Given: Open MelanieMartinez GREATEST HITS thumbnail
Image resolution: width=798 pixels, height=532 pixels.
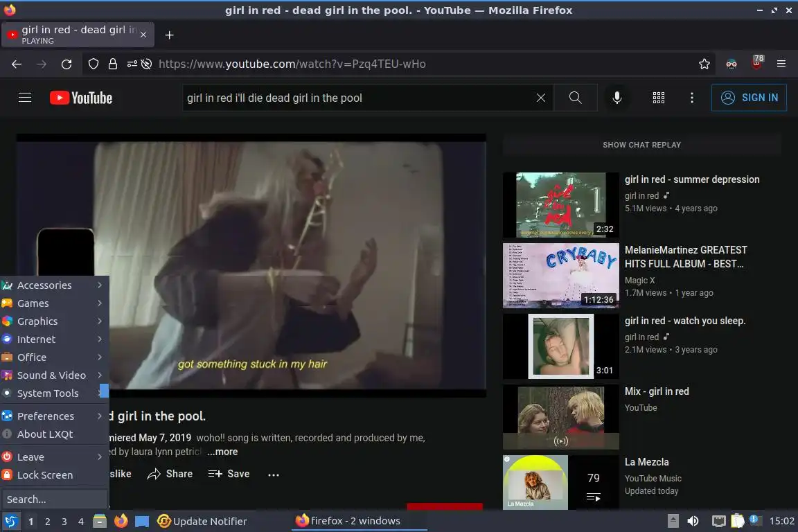Looking at the screenshot, I should pos(561,276).
